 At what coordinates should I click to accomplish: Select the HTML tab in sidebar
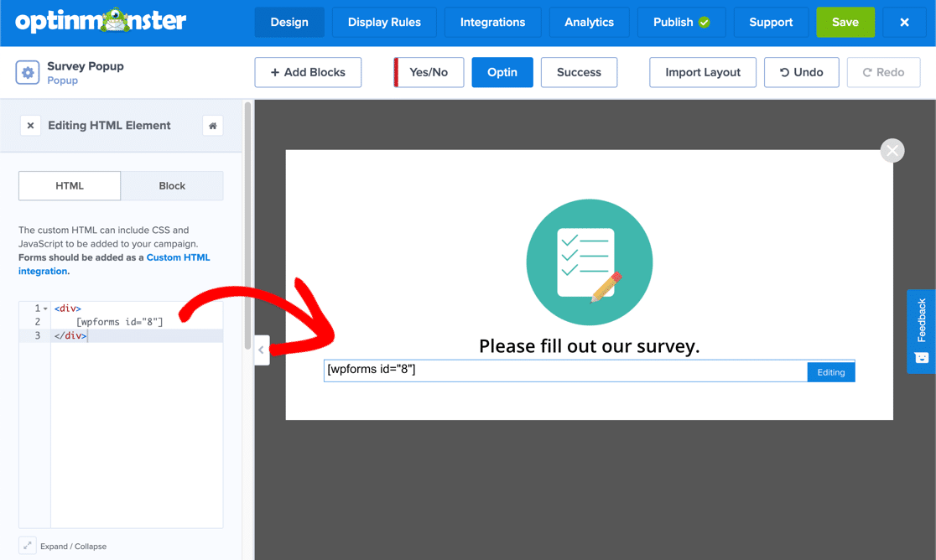click(70, 185)
